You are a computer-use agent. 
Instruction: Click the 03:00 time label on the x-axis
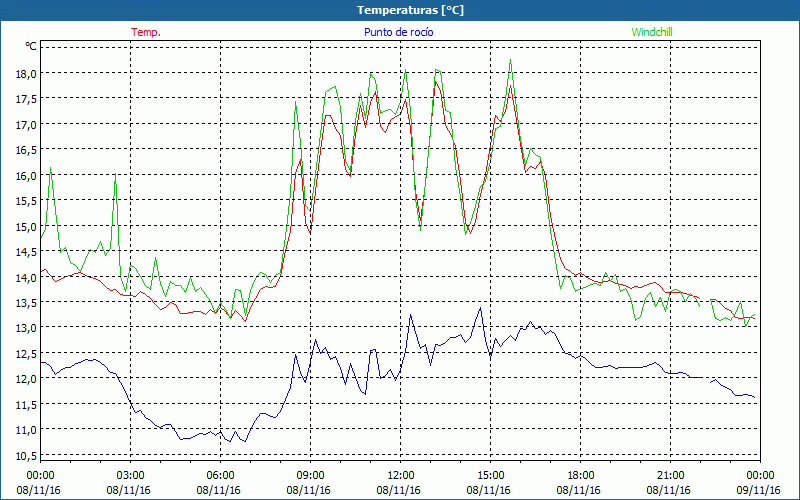tap(131, 476)
